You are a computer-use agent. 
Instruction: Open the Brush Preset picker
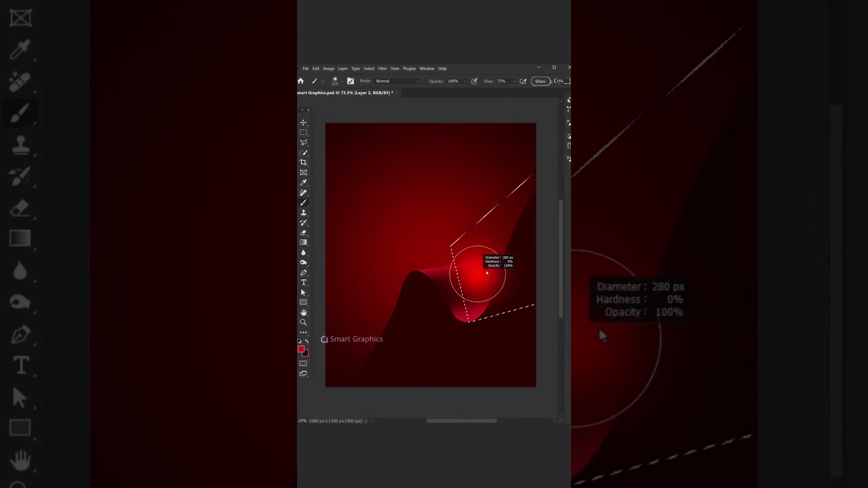click(336, 81)
